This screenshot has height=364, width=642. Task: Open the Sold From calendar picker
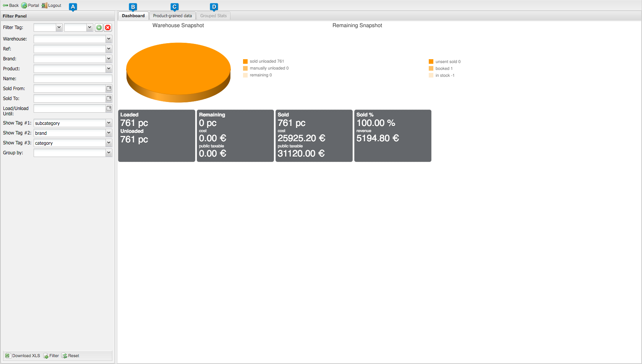(109, 89)
